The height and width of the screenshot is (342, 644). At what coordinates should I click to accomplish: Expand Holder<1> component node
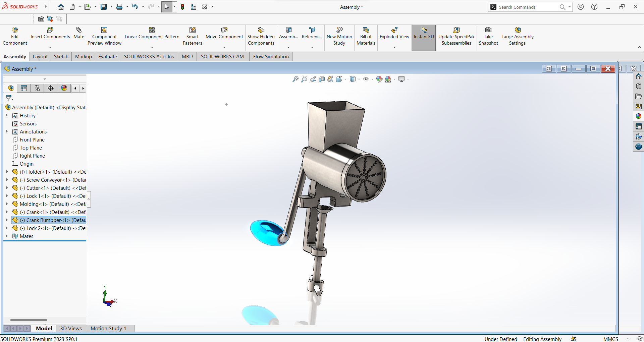click(x=7, y=172)
